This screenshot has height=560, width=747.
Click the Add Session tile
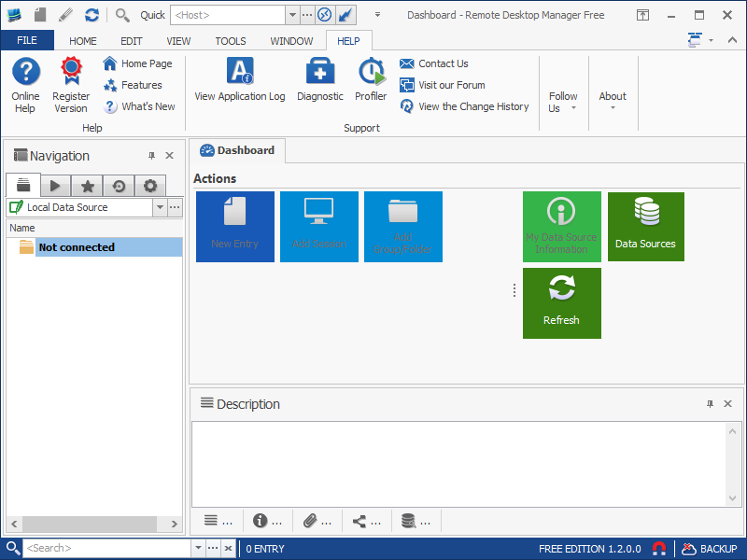click(x=319, y=227)
